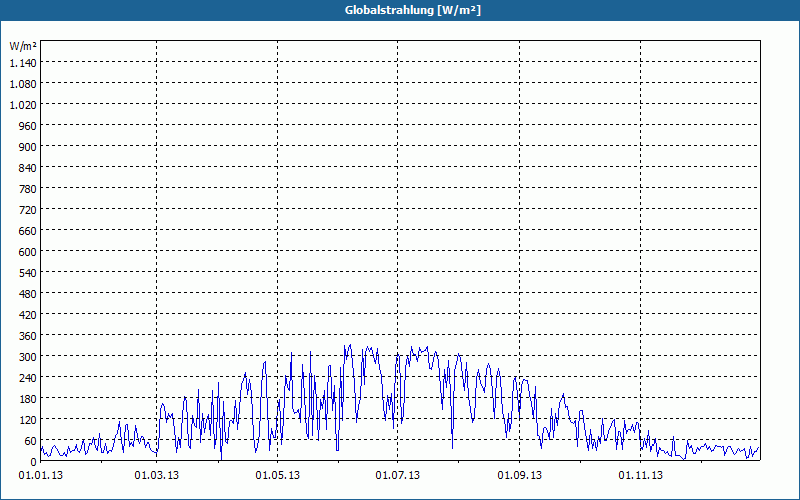Click the Globalstrahlung [W/m²] chart title
This screenshot has width=800, height=500.
[412, 10]
